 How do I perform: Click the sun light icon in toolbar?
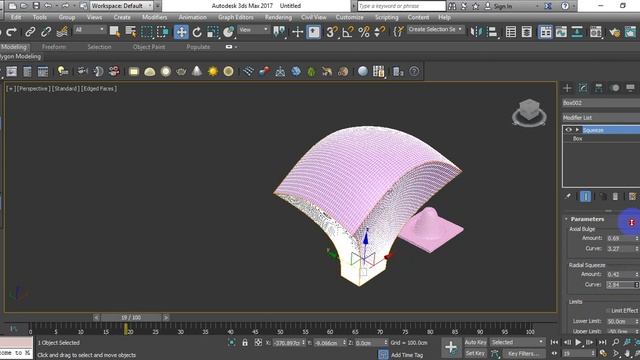213,71
